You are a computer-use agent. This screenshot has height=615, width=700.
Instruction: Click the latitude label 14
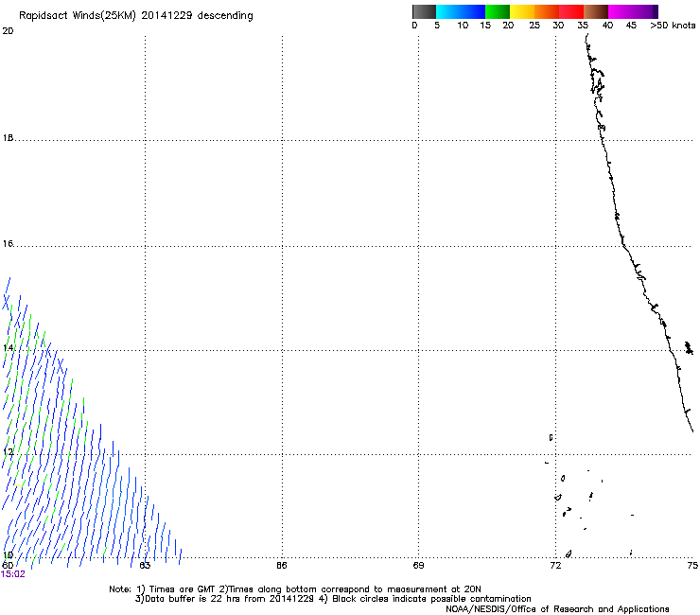click(8, 348)
